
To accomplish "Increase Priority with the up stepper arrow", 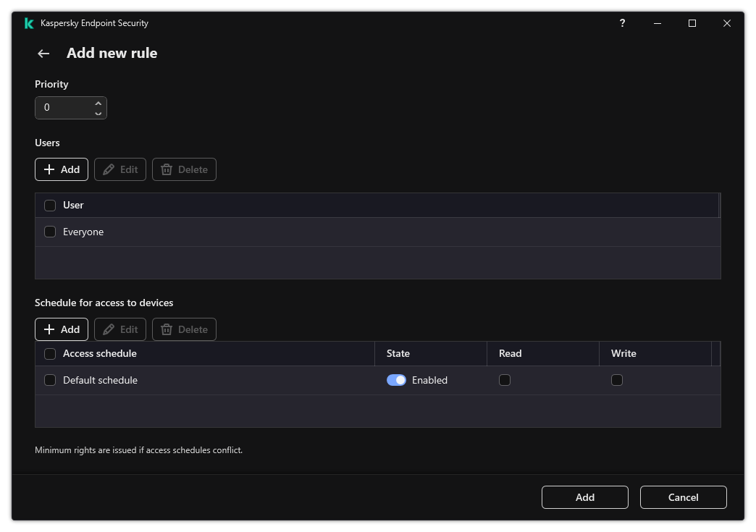I will pyautogui.click(x=98, y=103).
